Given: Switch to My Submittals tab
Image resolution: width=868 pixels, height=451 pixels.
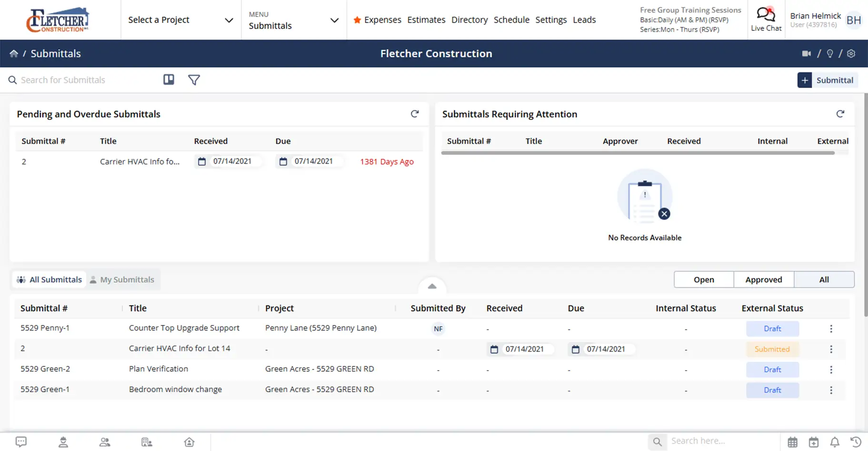Looking at the screenshot, I should [x=122, y=280].
